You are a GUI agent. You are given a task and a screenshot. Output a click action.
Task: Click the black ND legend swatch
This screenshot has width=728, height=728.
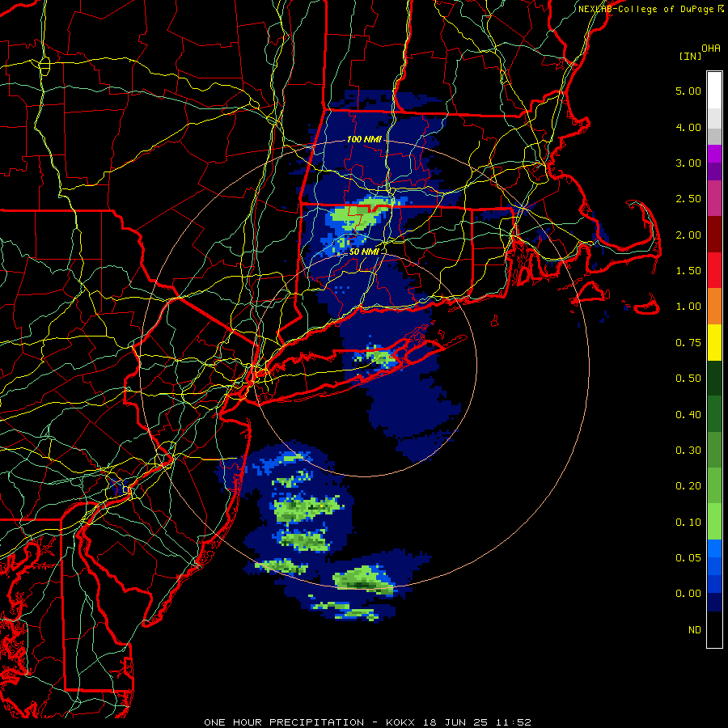coord(714,629)
